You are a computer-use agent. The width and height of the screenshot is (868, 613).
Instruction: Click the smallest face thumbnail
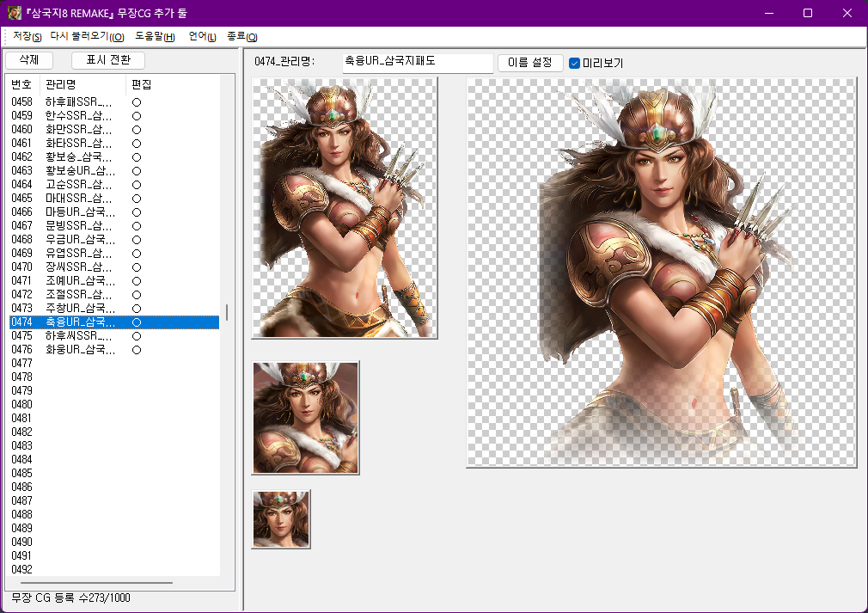coord(281,519)
